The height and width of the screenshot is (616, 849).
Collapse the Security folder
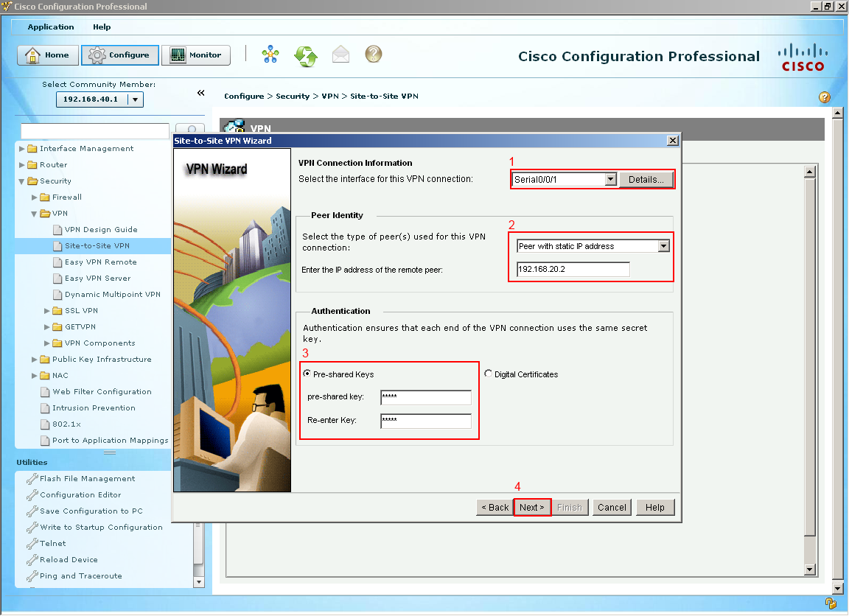tap(21, 181)
